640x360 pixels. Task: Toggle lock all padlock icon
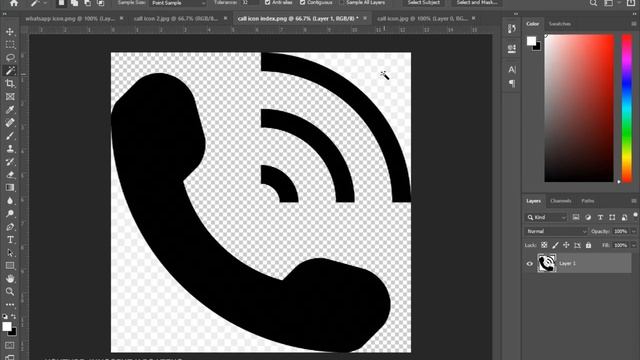pos(588,245)
